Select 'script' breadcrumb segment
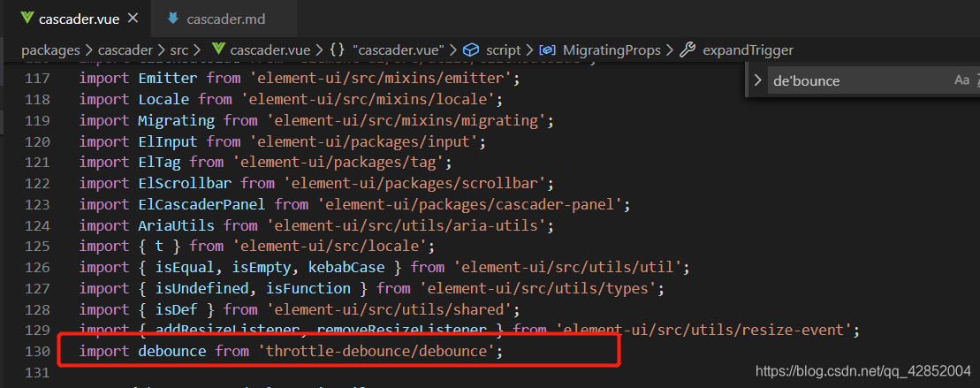 tap(504, 50)
